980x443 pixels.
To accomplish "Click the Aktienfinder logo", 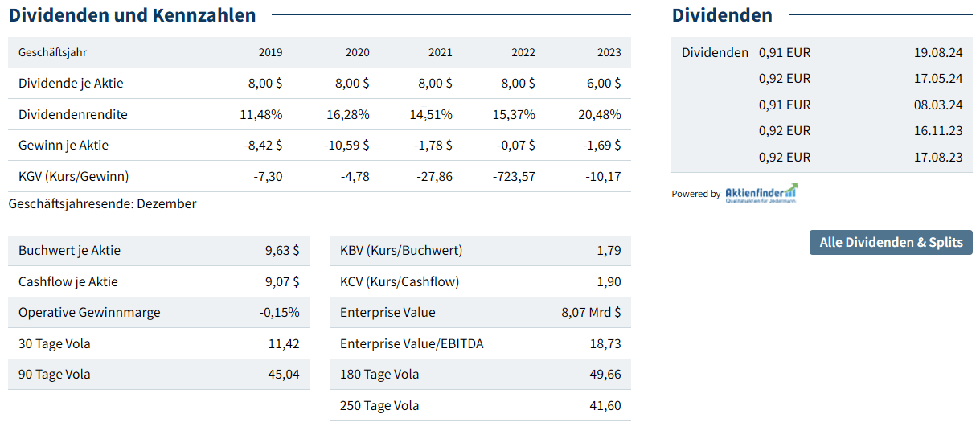I will coord(761,193).
